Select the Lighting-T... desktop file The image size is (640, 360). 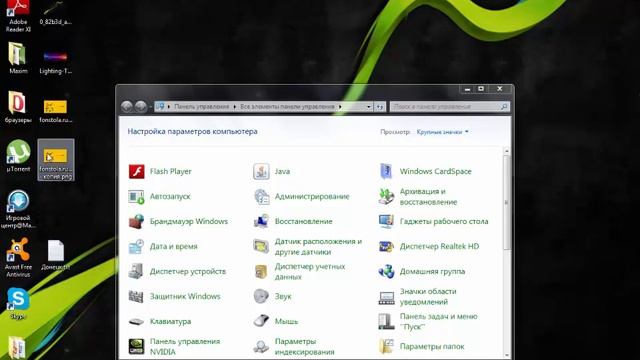56,62
